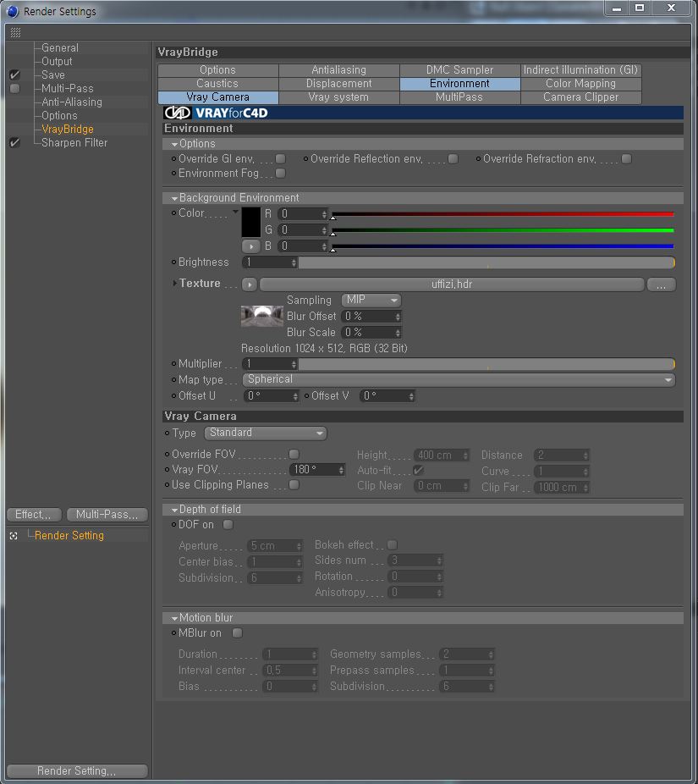The height and width of the screenshot is (784, 698).
Task: Turn on the MBlur on checkbox
Action: click(x=238, y=633)
